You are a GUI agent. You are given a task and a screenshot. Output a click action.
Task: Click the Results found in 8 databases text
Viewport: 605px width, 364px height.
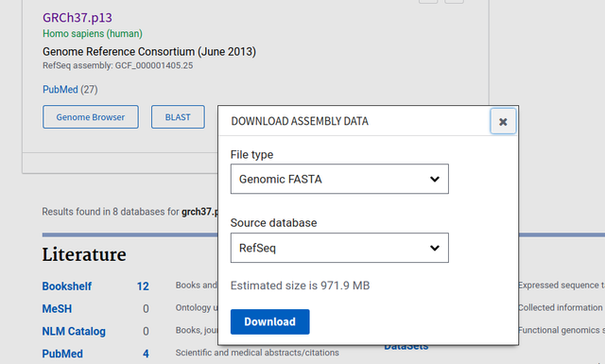pos(130,212)
